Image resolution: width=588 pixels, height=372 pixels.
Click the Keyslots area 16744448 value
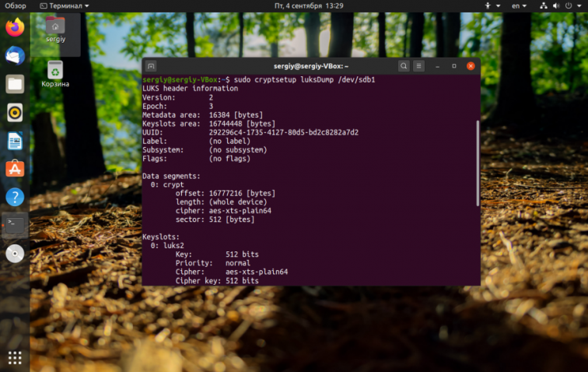click(x=226, y=124)
